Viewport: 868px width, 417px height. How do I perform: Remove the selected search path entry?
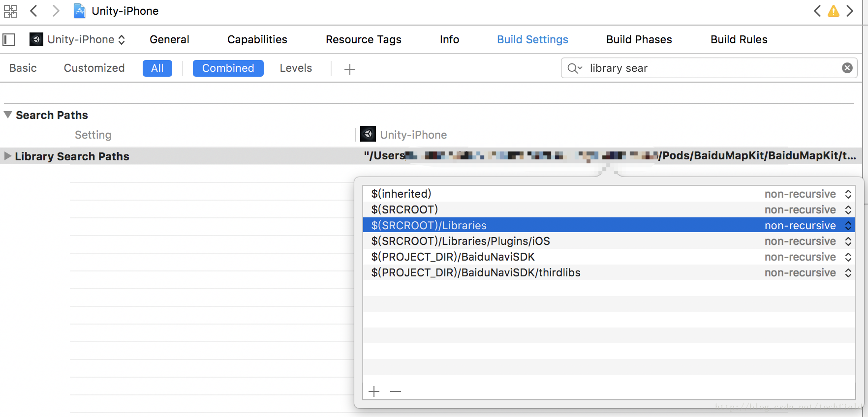coord(396,391)
